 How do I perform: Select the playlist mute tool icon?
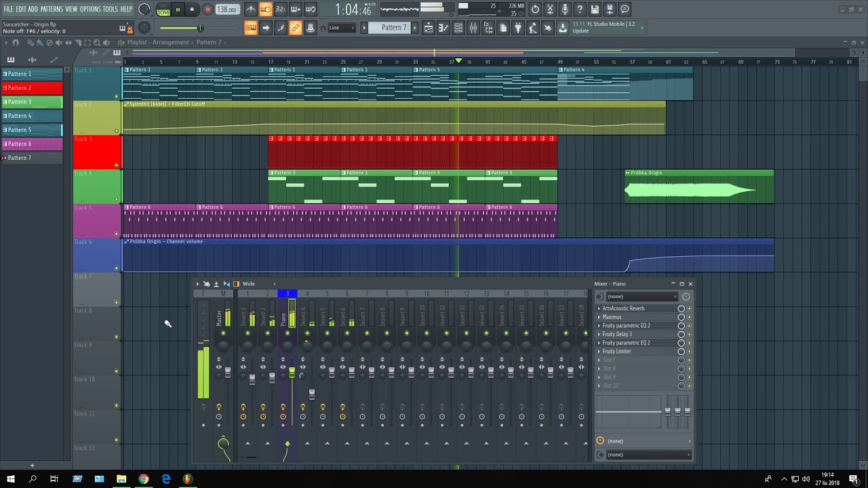(x=59, y=42)
